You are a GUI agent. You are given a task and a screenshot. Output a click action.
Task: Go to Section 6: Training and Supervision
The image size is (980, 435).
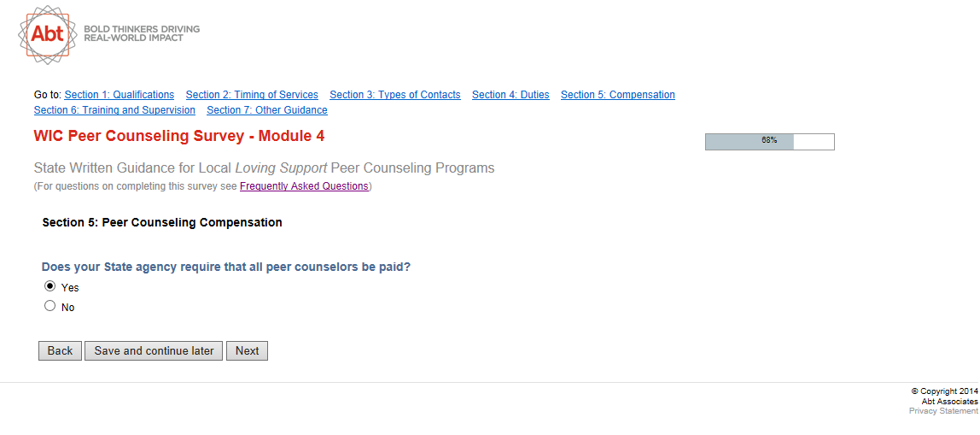(x=114, y=110)
